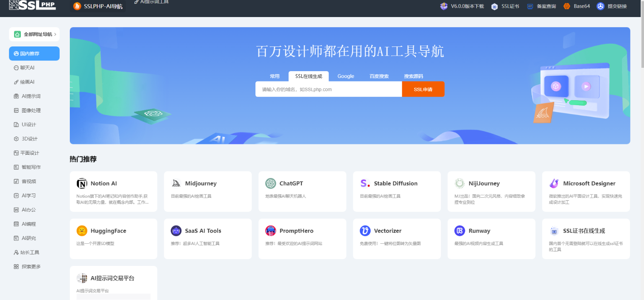Screen dimensions: 644x300
Task: Click the PromptHero icon
Action: 271,231
